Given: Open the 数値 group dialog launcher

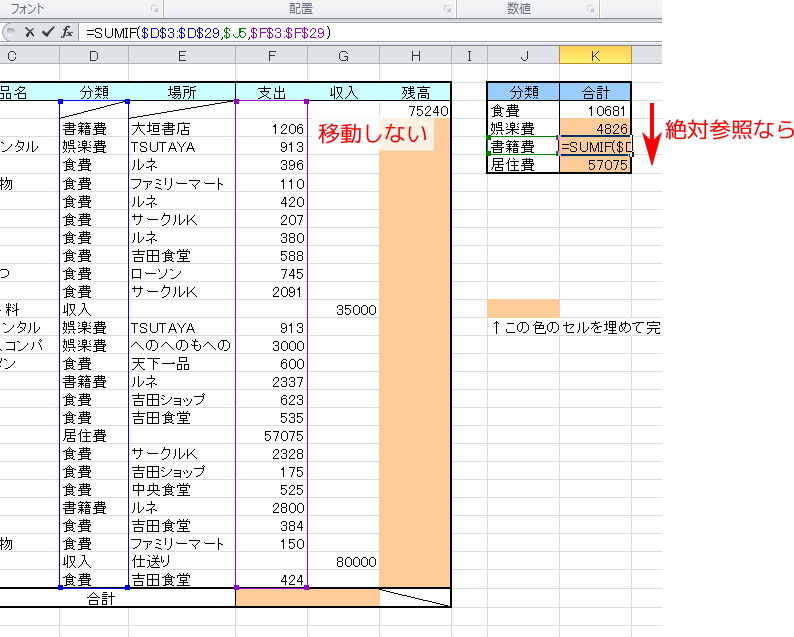Looking at the screenshot, I should [590, 9].
